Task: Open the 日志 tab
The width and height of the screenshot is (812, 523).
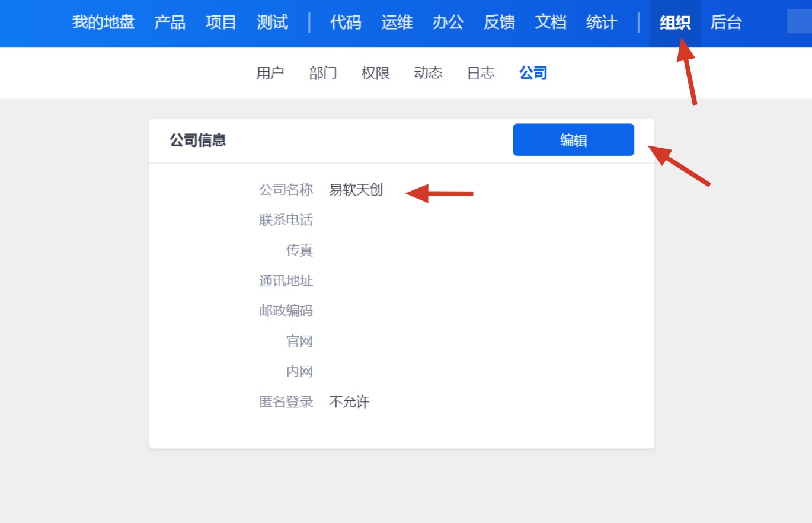Action: click(481, 73)
